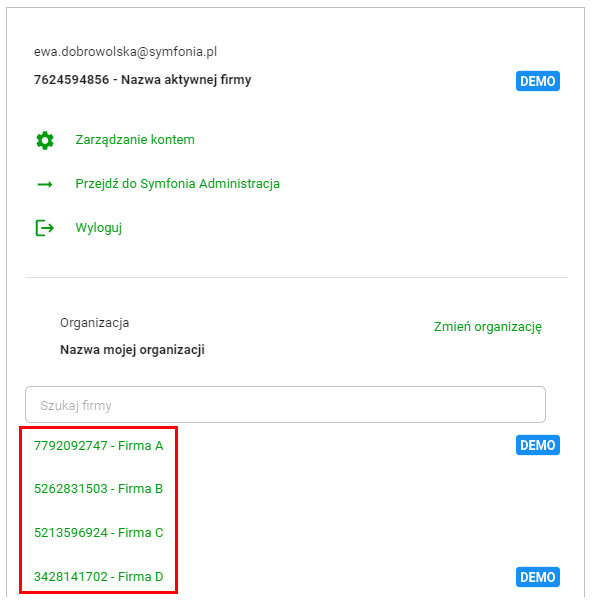Image resolution: width=594 pixels, height=610 pixels.
Task: Select company 7792092747 - Firma A
Action: coord(98,445)
